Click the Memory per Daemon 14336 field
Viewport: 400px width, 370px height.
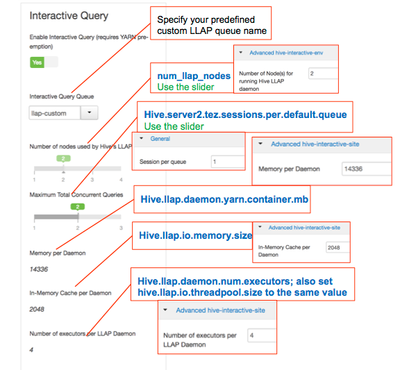[x=366, y=169]
